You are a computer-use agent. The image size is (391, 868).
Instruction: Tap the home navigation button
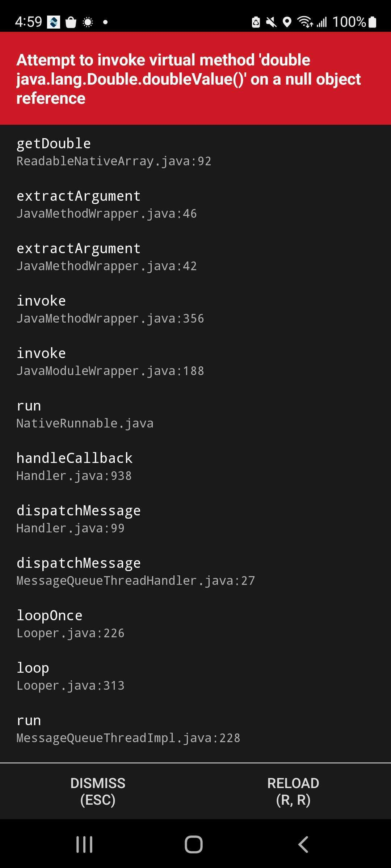click(x=194, y=845)
